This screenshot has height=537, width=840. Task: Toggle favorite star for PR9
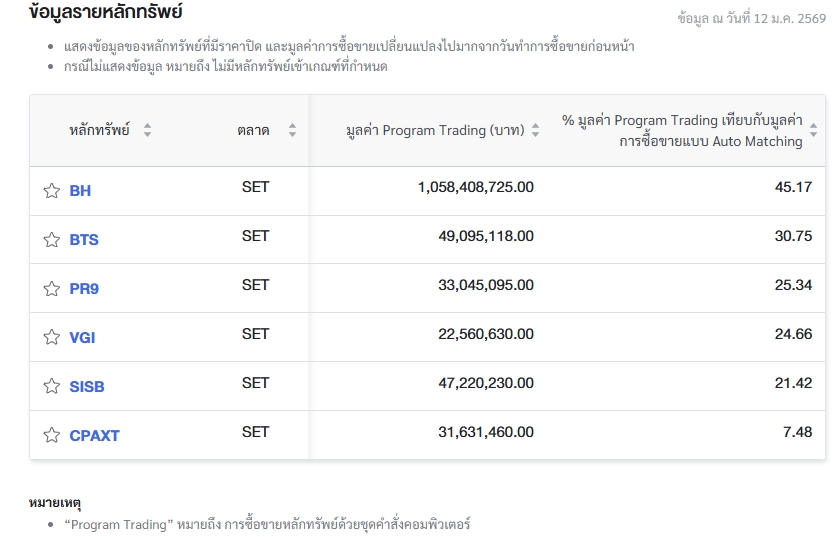[x=51, y=289]
